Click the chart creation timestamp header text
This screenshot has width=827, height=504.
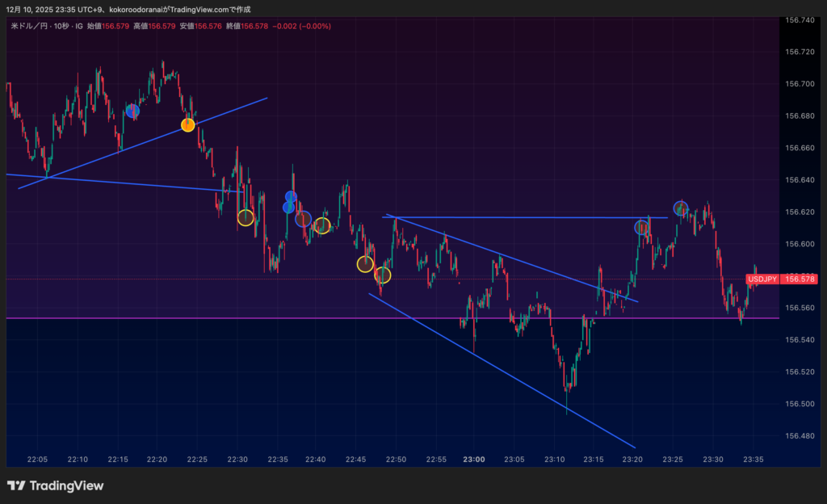point(129,9)
